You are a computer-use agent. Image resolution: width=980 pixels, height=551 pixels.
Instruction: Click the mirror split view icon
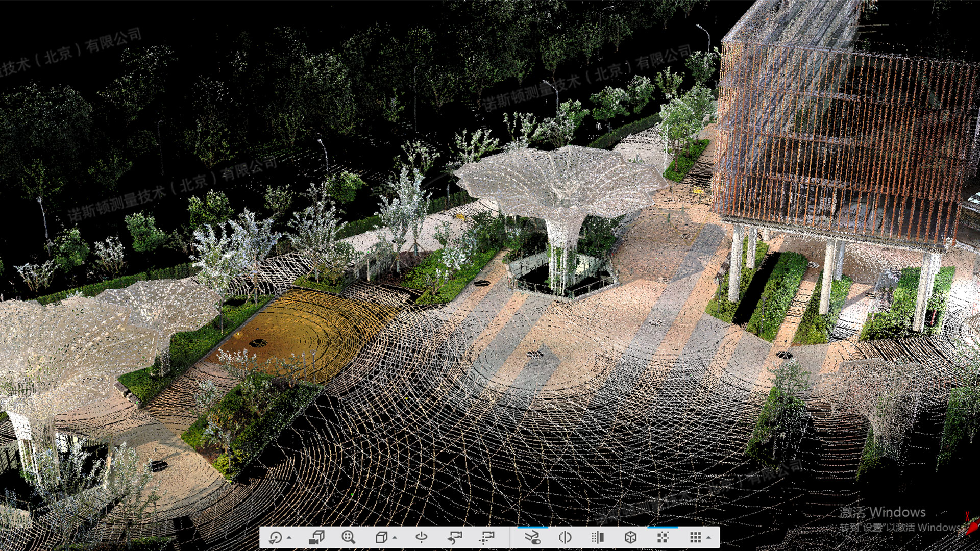point(565,537)
